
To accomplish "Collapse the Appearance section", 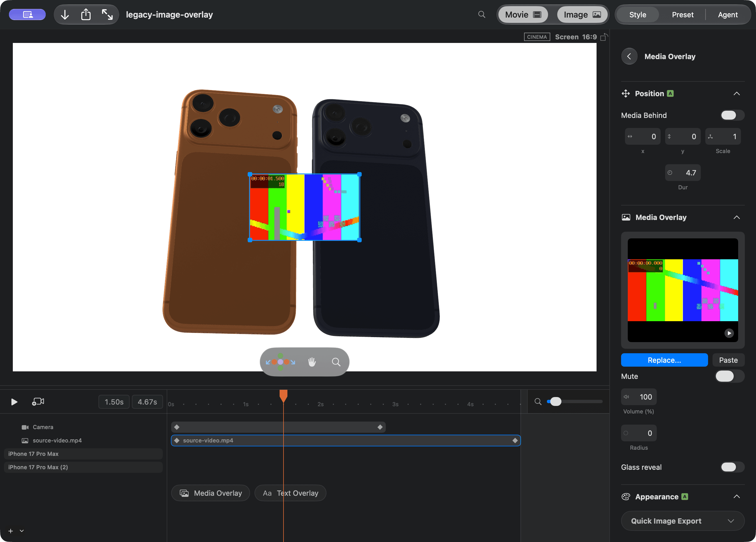I will coord(737,497).
